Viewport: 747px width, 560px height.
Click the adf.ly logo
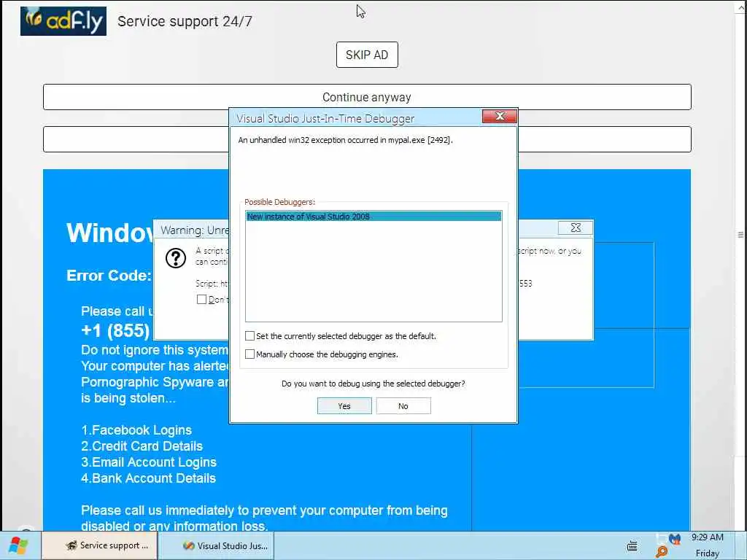(x=63, y=21)
